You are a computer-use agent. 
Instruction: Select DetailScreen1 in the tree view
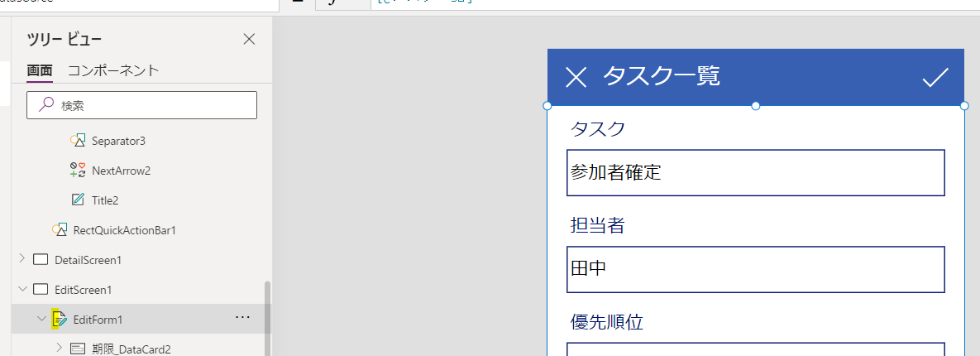pyautogui.click(x=88, y=260)
